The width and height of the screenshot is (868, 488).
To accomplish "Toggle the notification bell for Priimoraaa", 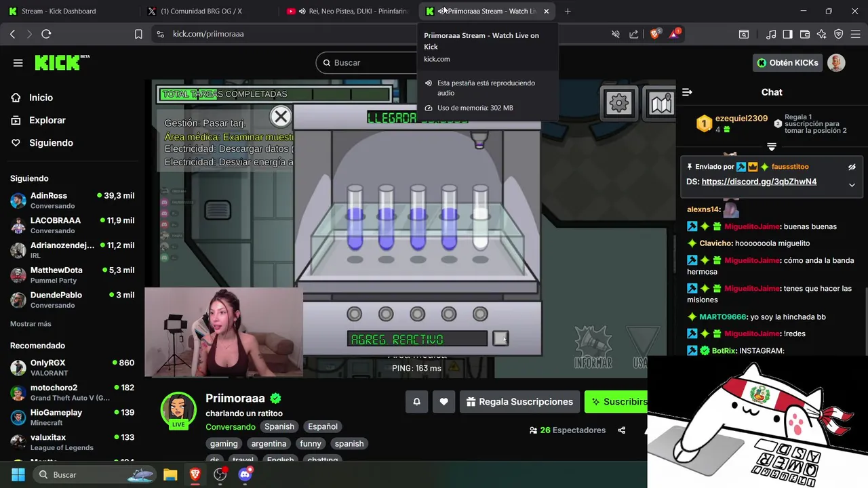I will pos(416,402).
